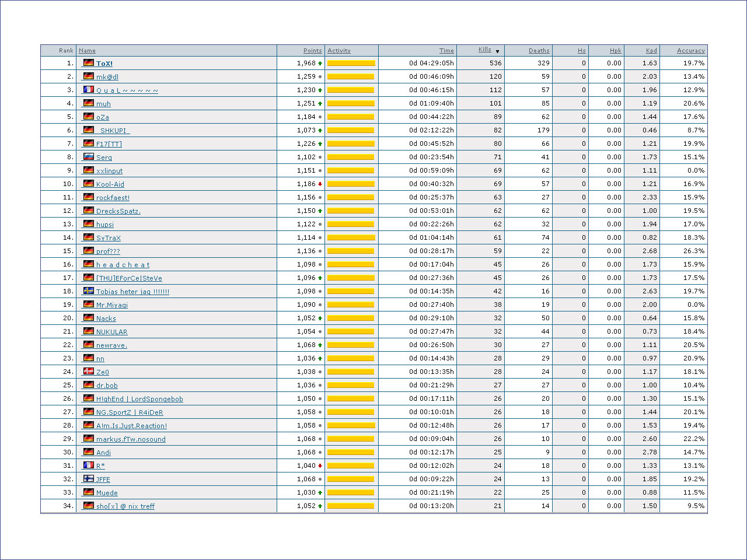747x560 pixels.
Task: Click the French flag next to R*
Action: tap(89, 466)
